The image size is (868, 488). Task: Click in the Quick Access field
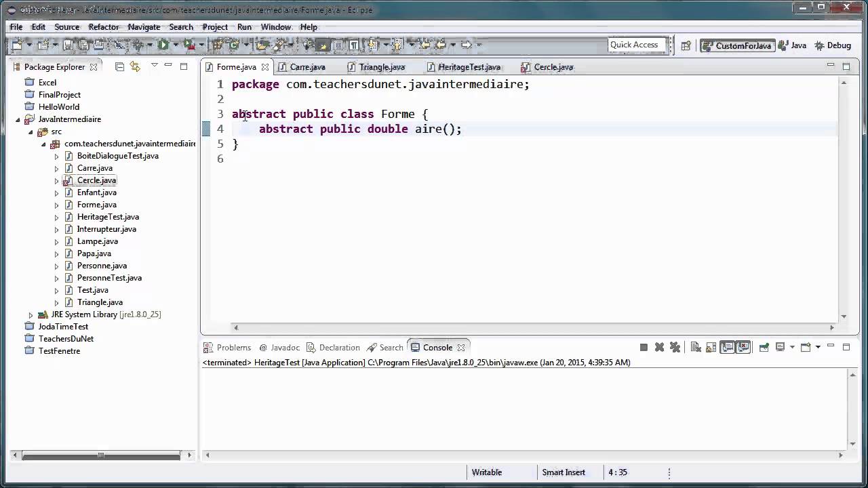[635, 45]
